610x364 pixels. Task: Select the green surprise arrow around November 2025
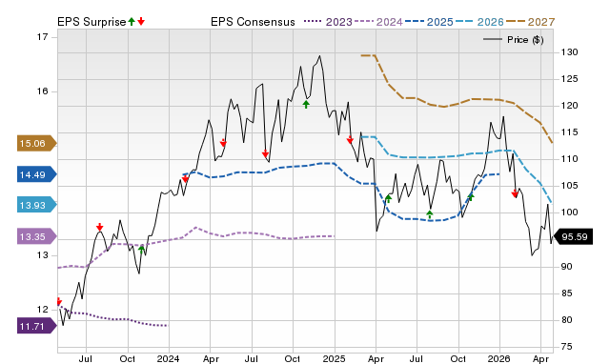pos(471,197)
